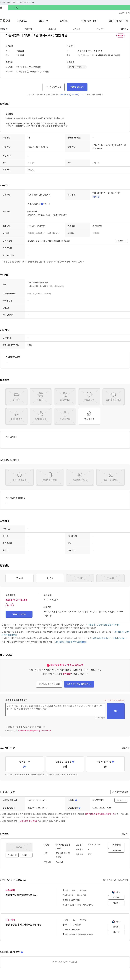Jump to the 복리후생 section tab

76,29
